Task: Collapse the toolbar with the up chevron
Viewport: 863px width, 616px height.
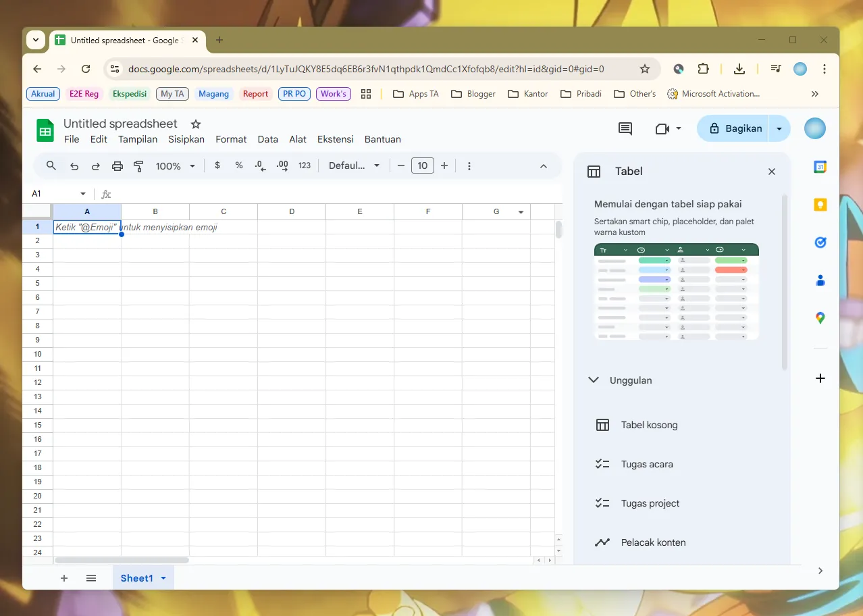Action: pos(543,166)
